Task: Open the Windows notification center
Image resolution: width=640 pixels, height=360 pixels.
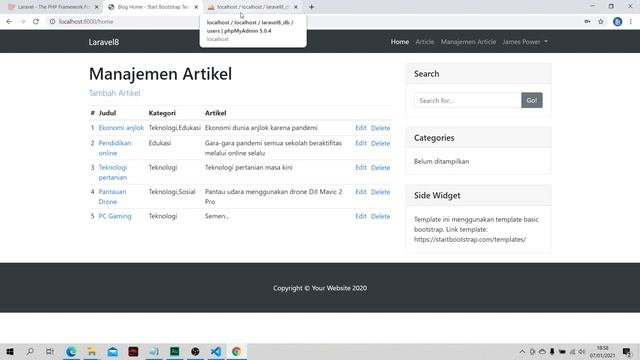Action: [x=627, y=351]
